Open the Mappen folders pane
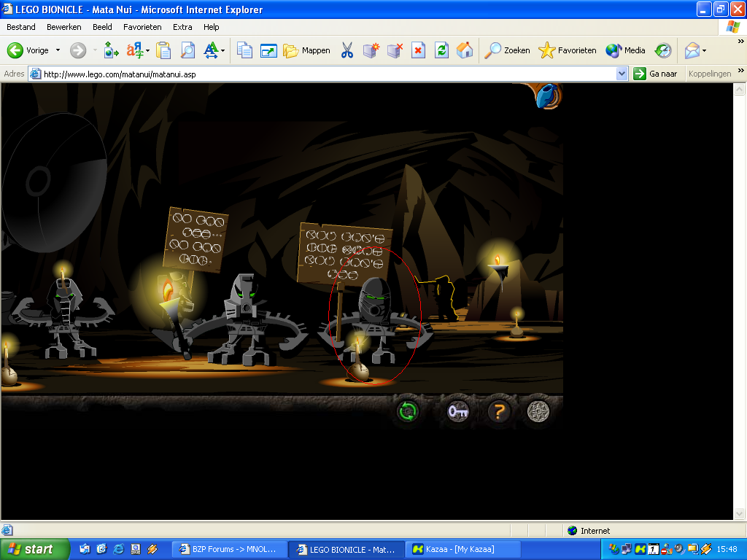 coord(306,50)
